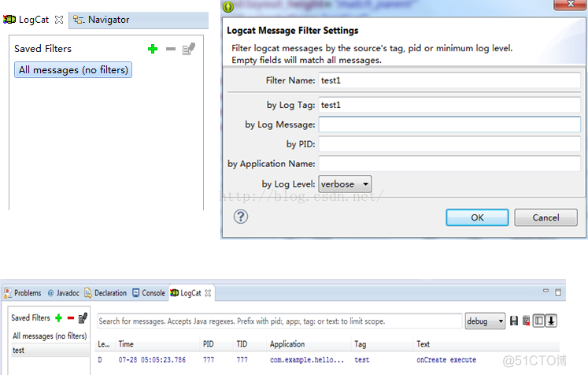Open the by Log Level verbose dropdown
Image resolution: width=588 pixels, height=375 pixels.
pyautogui.click(x=345, y=184)
